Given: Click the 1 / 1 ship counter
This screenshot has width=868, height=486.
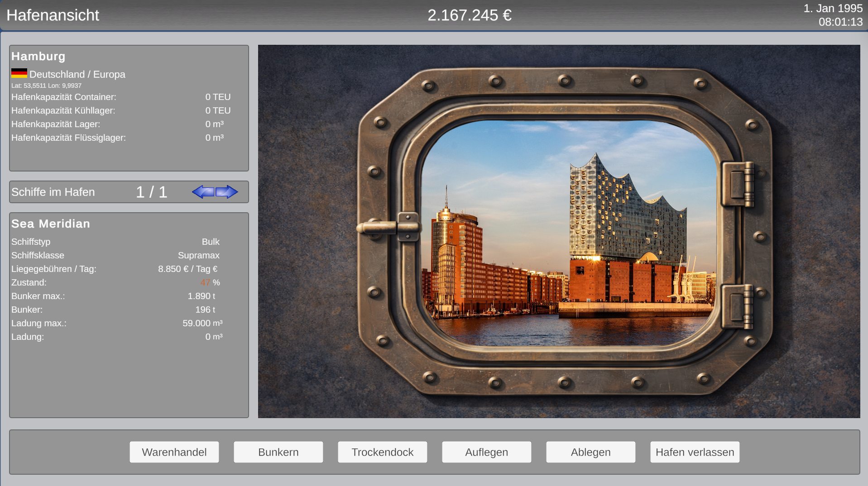Looking at the screenshot, I should (152, 192).
